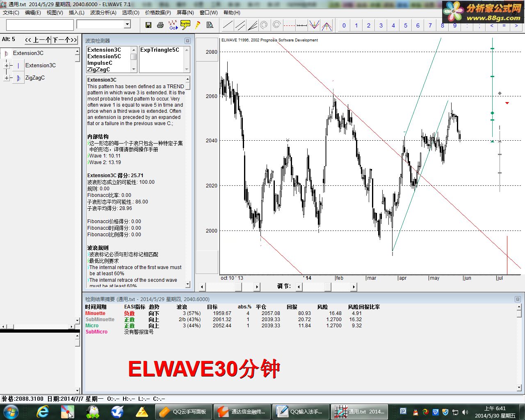
Task: Select ZigZagC in the wave inspector list
Action: tap(98, 69)
